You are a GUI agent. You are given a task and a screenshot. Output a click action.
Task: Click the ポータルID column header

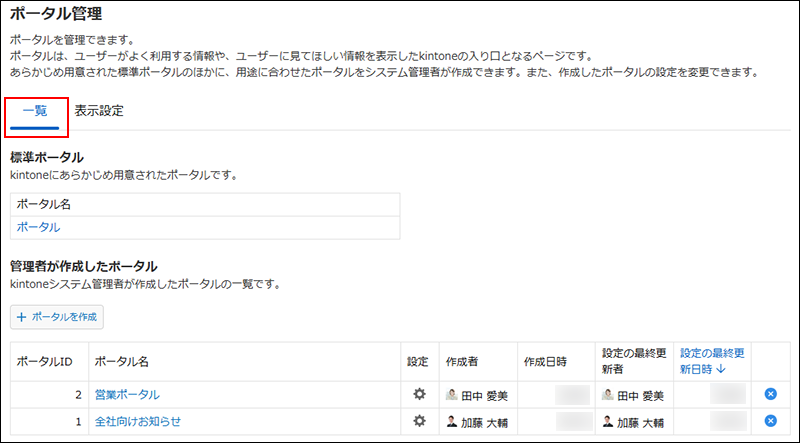(45, 361)
